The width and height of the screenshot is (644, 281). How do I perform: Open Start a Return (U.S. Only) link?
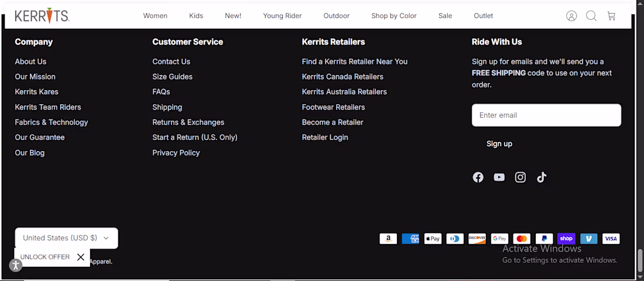coord(195,138)
